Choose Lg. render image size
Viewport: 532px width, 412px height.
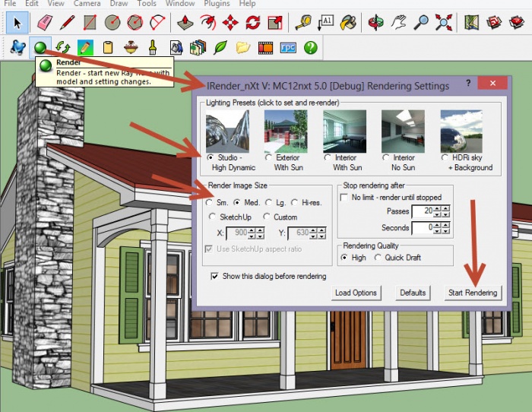tap(269, 203)
